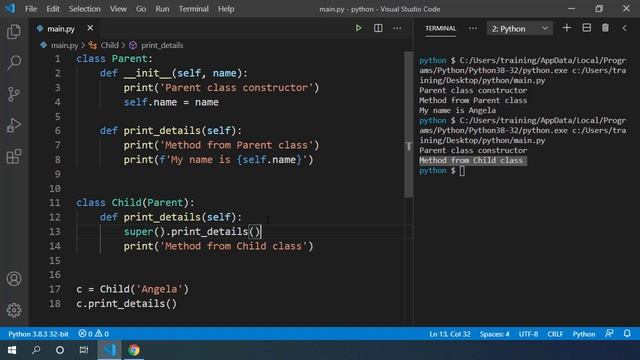Open the Extensions view
The image size is (640, 360).
pos(14,156)
